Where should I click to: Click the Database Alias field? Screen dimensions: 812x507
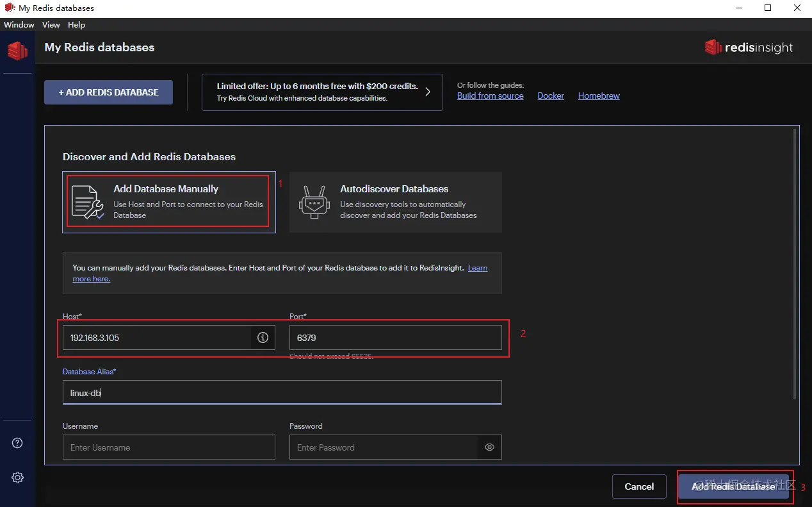tap(282, 392)
